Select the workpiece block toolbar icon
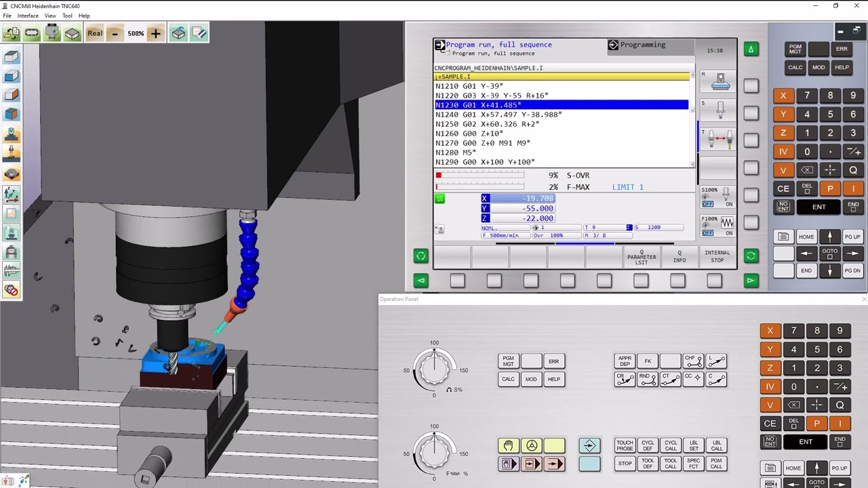 pyautogui.click(x=73, y=33)
